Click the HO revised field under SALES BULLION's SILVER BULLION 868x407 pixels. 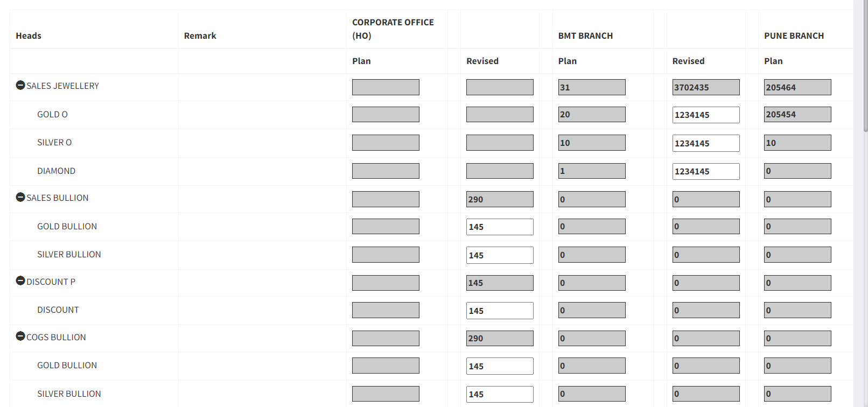click(500, 255)
